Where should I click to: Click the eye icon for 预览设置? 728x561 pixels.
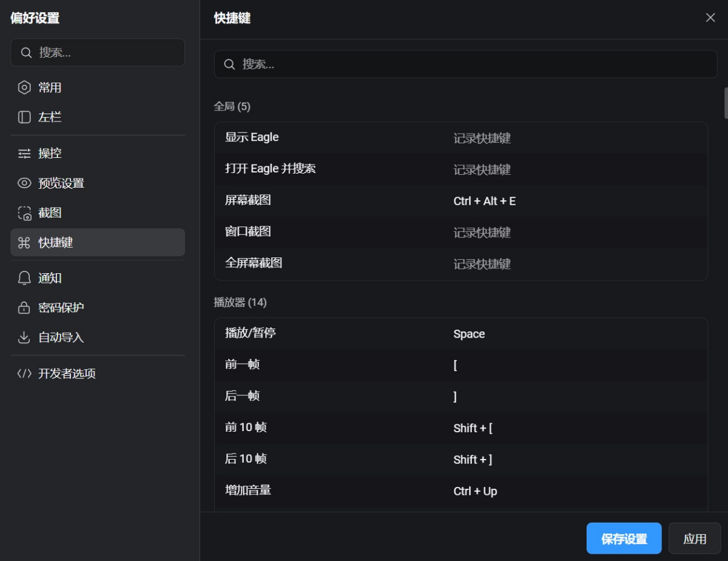tap(24, 183)
